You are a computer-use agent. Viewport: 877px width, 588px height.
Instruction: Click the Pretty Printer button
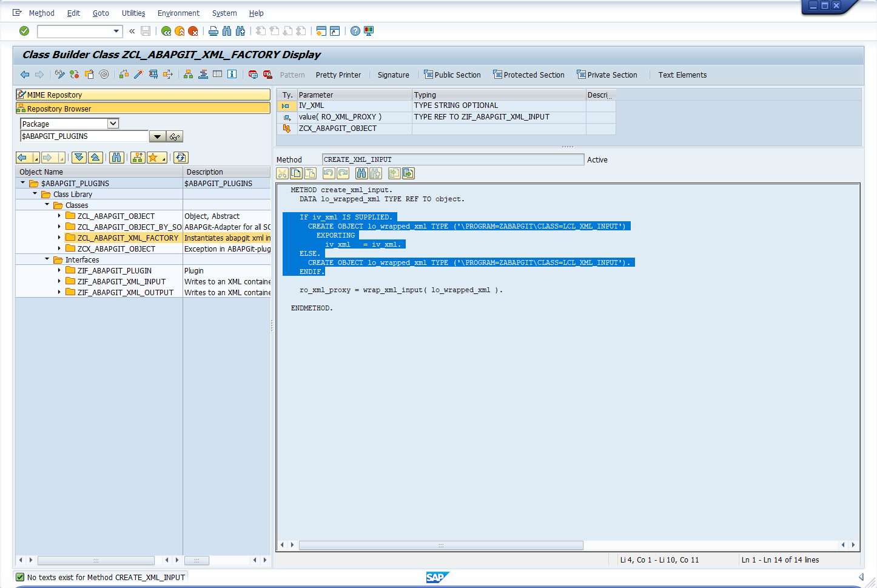pos(338,75)
